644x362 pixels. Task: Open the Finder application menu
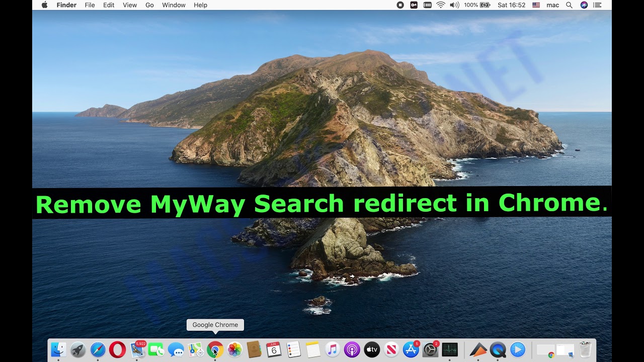point(65,5)
